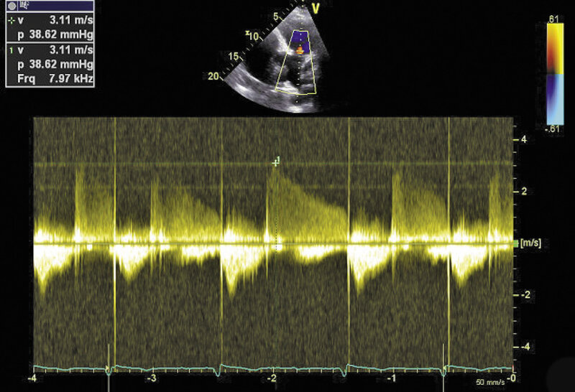The height and width of the screenshot is (392, 575).
Task: Click the -3 time axis label
Action: pyautogui.click(x=152, y=378)
